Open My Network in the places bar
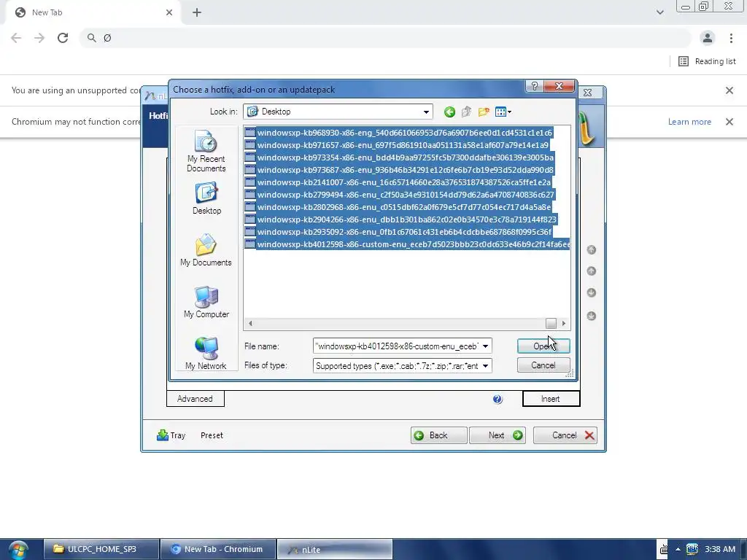This screenshot has width=747, height=560. pyautogui.click(x=206, y=354)
